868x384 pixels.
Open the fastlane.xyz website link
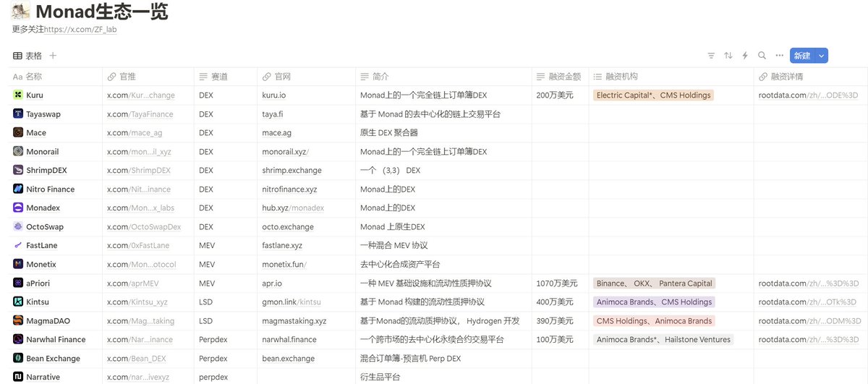(x=282, y=245)
